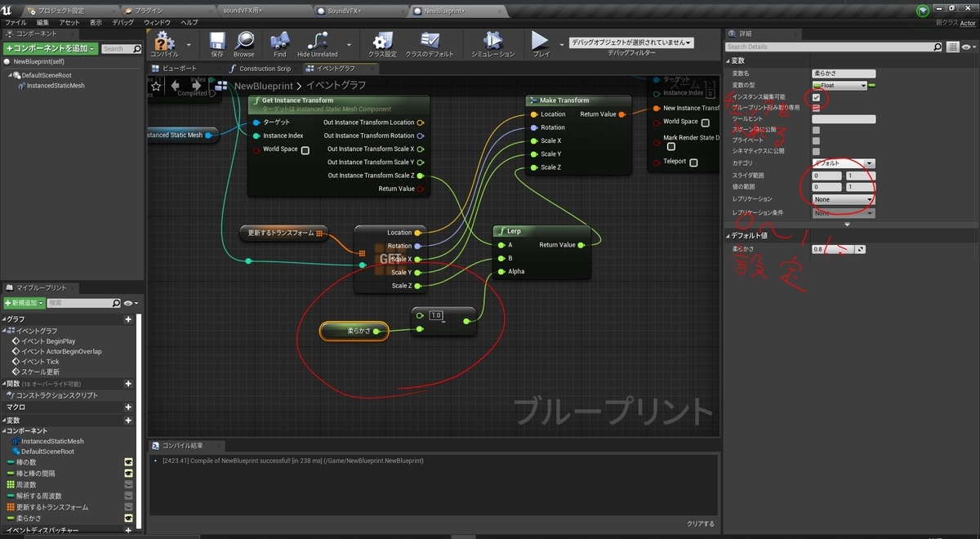Image resolution: width=980 pixels, height=539 pixels.
Task: Click the Play (プレイ) button icon
Action: click(x=540, y=40)
